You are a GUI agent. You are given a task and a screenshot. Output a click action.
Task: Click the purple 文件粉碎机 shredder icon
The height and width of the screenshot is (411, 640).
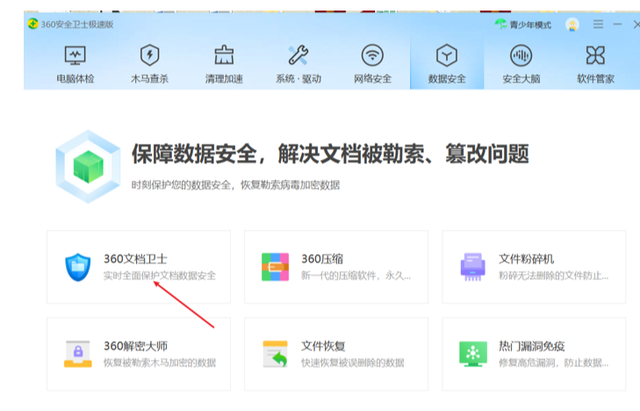click(x=473, y=267)
